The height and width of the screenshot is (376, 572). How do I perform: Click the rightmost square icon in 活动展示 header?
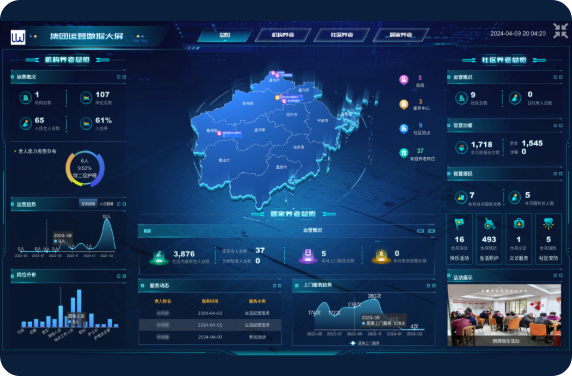pyautogui.click(x=561, y=275)
